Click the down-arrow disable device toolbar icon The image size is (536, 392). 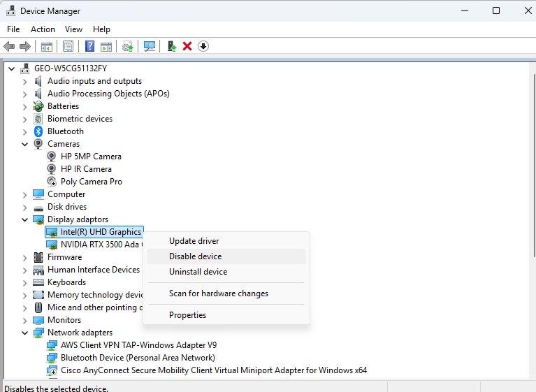coord(203,46)
